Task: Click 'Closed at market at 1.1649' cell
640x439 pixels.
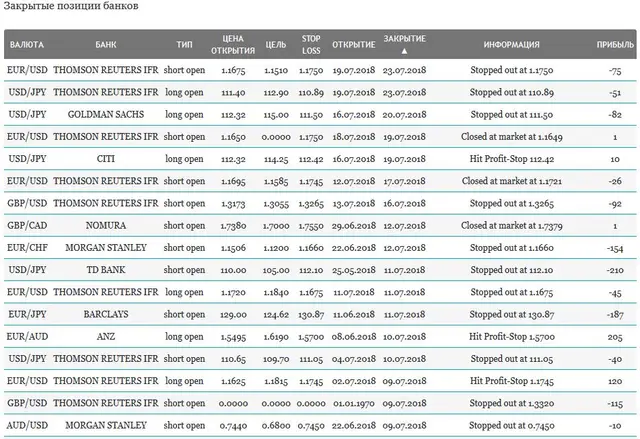Action: 511,137
